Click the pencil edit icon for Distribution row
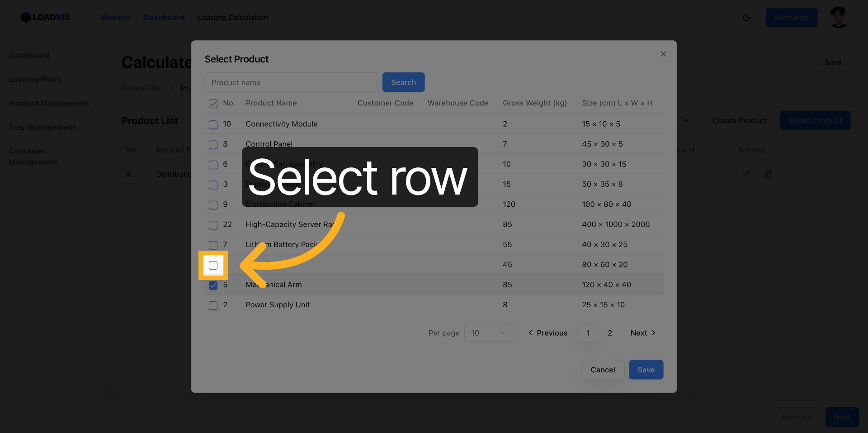The width and height of the screenshot is (868, 433). tap(746, 174)
